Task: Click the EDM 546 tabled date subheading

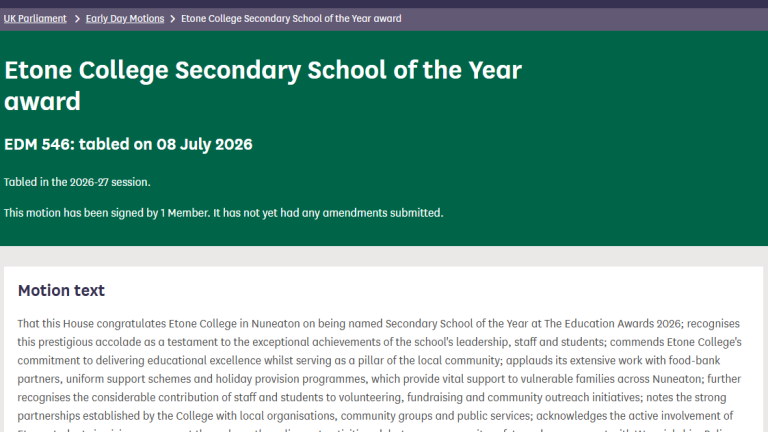Action: click(x=128, y=144)
